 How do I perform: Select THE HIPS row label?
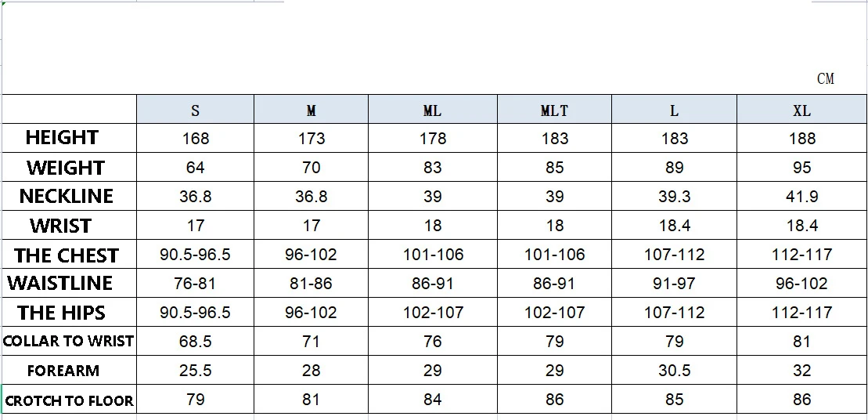coord(61,313)
